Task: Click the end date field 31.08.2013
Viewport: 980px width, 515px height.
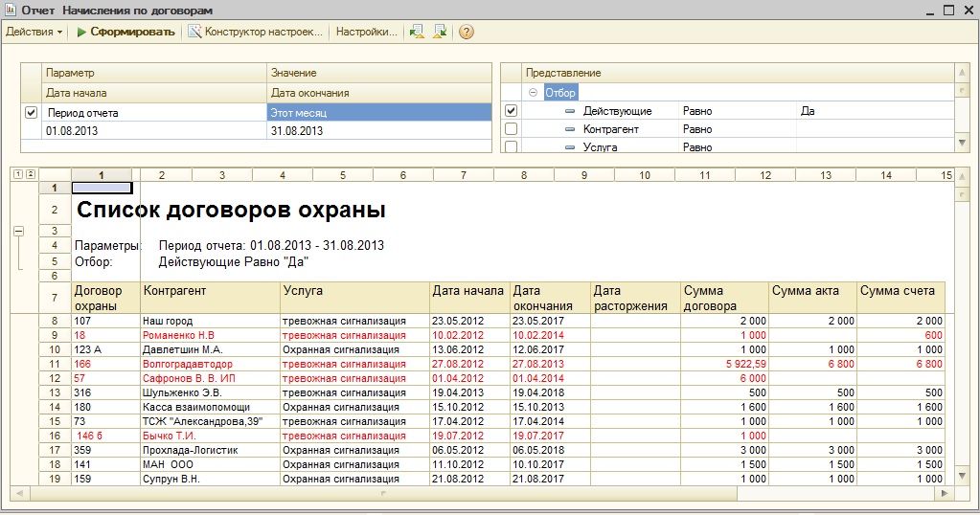Action: point(378,131)
